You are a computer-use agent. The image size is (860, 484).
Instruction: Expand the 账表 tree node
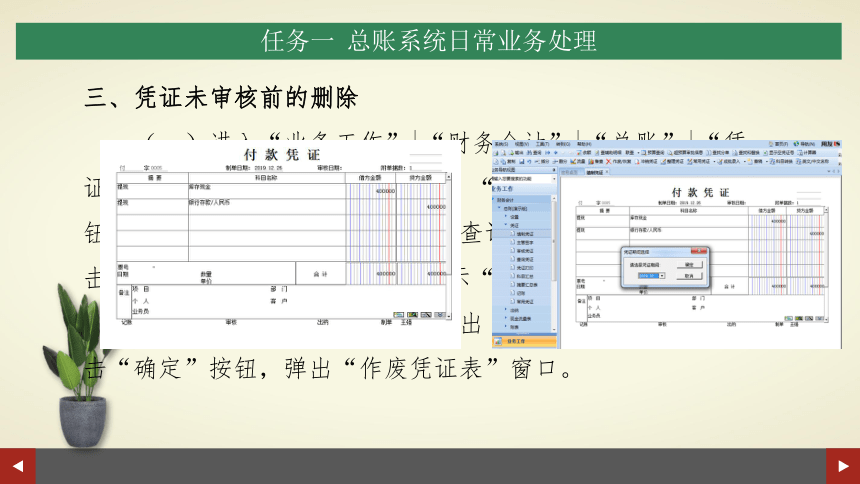pyautogui.click(x=505, y=326)
